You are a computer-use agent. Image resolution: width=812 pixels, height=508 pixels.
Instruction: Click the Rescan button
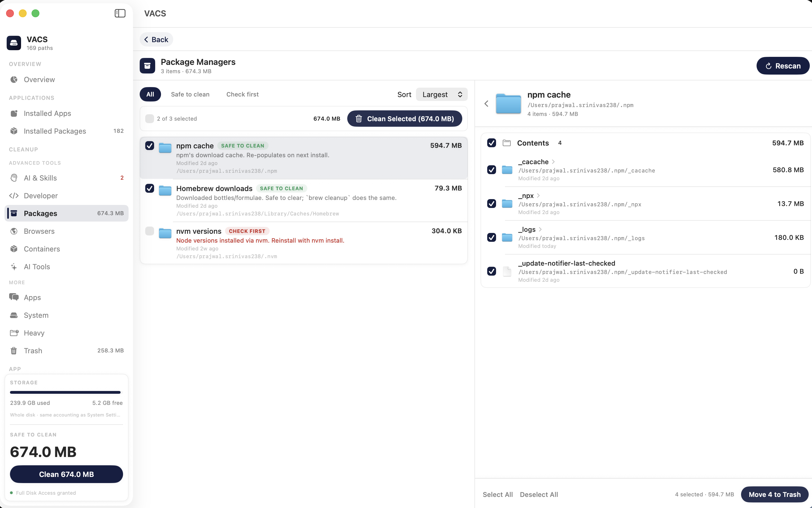pyautogui.click(x=783, y=66)
